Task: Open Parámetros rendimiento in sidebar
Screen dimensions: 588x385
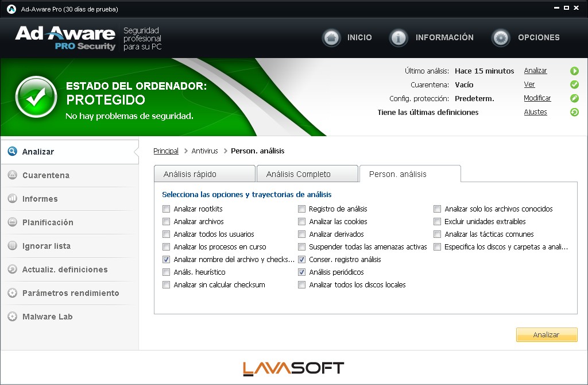Action: tap(69, 293)
